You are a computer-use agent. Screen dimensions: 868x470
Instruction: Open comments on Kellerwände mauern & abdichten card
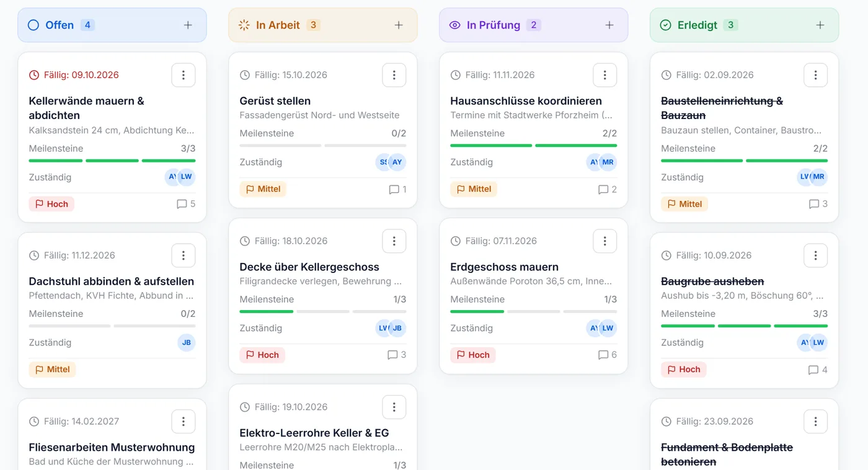point(186,204)
